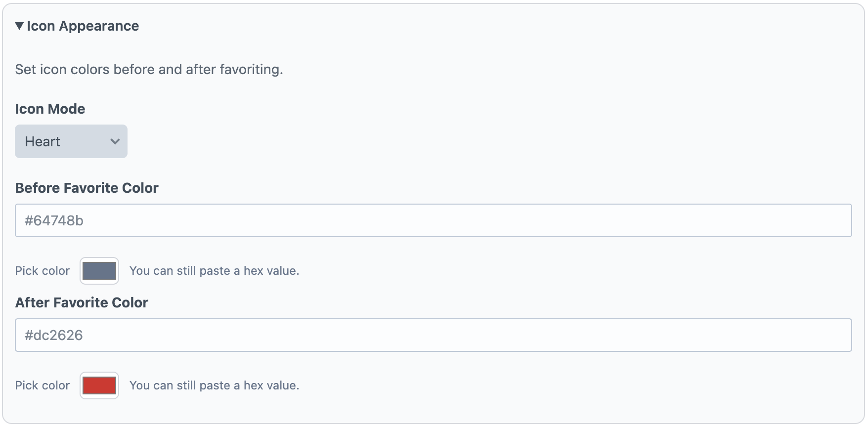Click the Icon Appearance section heading
The image size is (868, 427).
point(83,26)
